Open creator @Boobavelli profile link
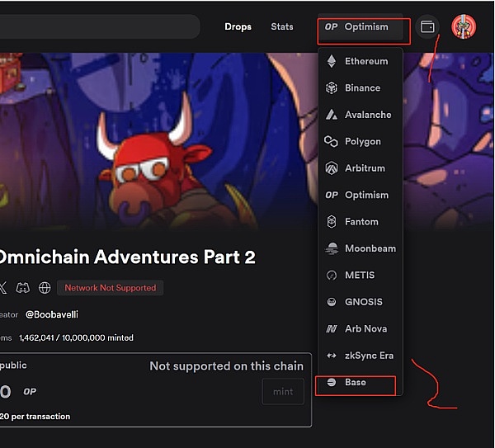The height and width of the screenshot is (448, 495). (52, 315)
